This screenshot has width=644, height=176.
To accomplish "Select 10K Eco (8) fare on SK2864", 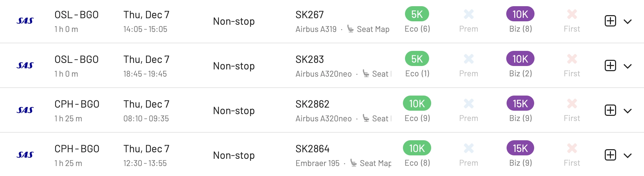I will point(417,148).
